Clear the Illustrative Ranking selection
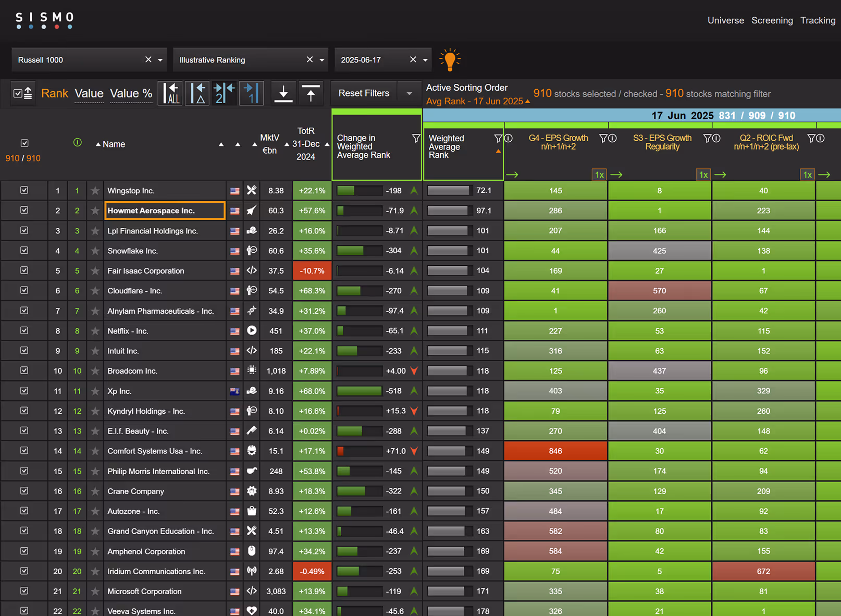The width and height of the screenshot is (841, 616). (310, 59)
